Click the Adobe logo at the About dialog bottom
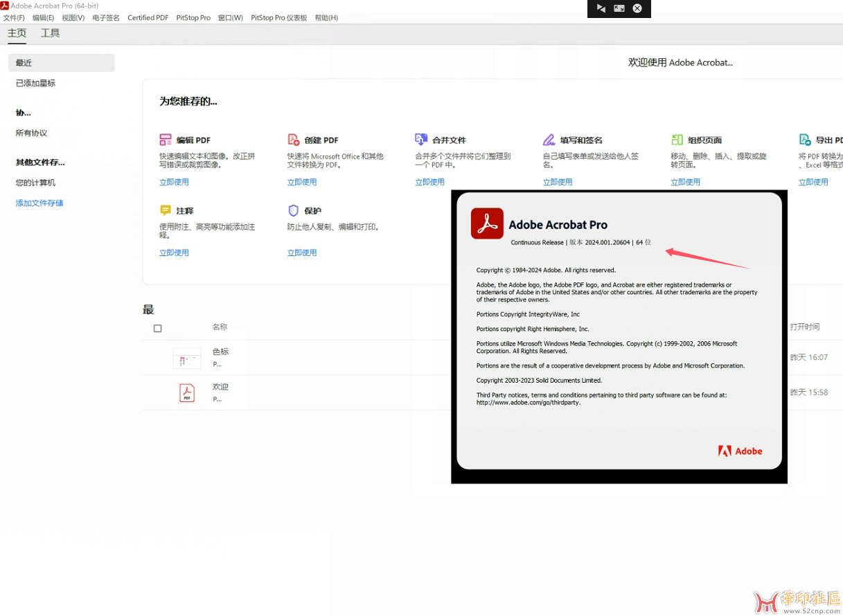Image resolution: width=843 pixels, height=616 pixels. (x=740, y=451)
